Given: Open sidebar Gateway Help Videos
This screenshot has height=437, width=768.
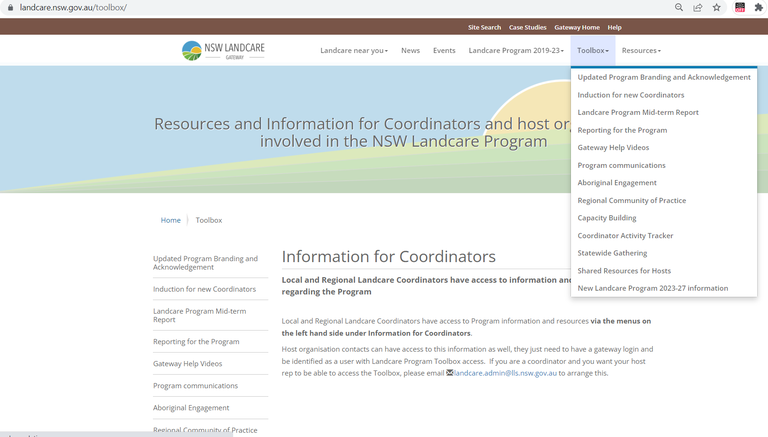Looking at the screenshot, I should [x=187, y=364].
